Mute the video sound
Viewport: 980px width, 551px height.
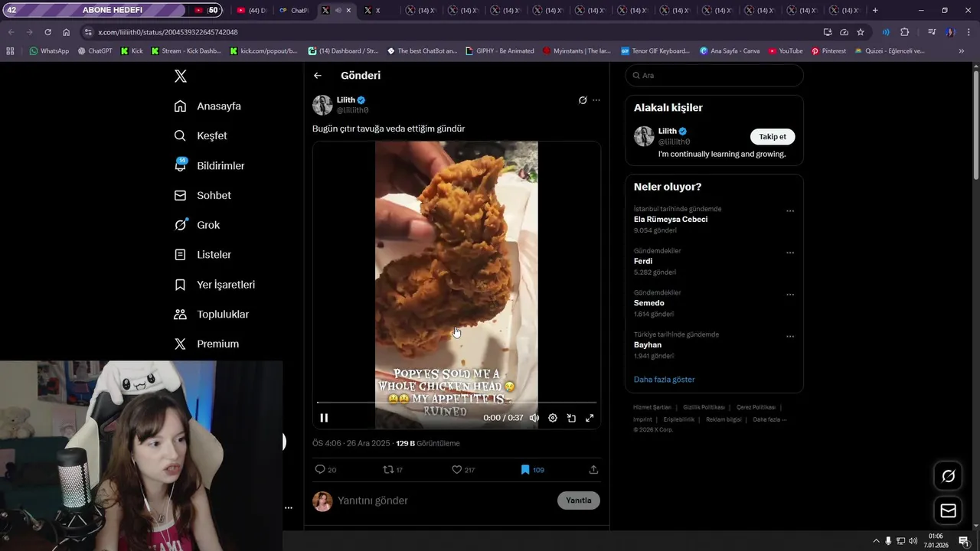click(534, 418)
